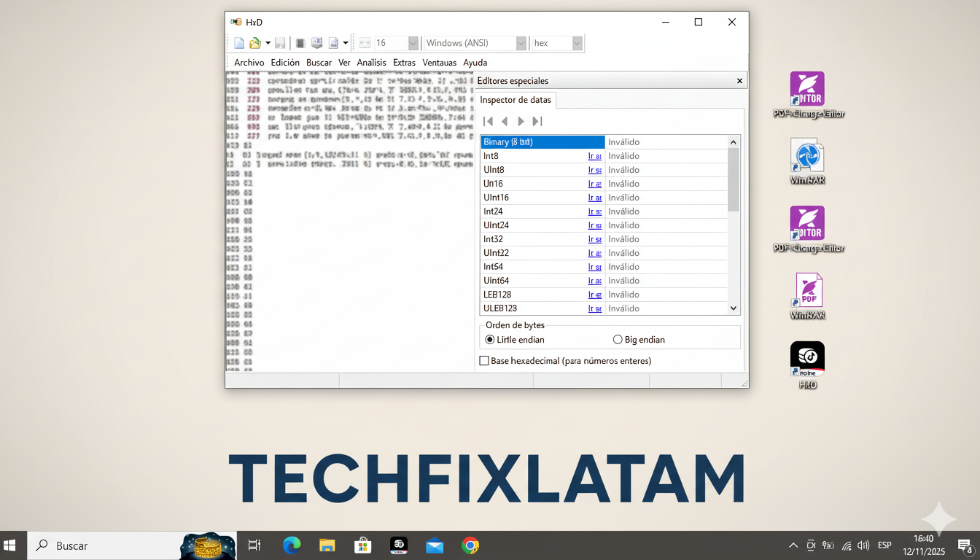Open Google Chrome from the taskbar
The width and height of the screenshot is (980, 560).
[470, 545]
